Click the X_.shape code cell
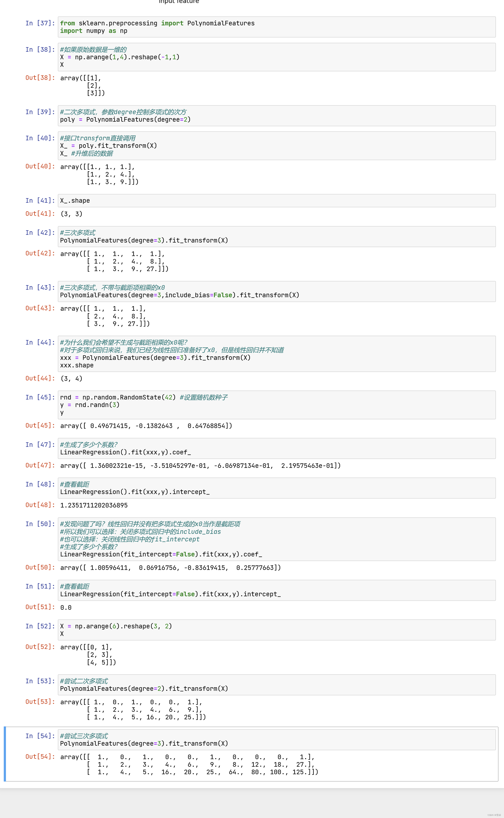 [277, 201]
